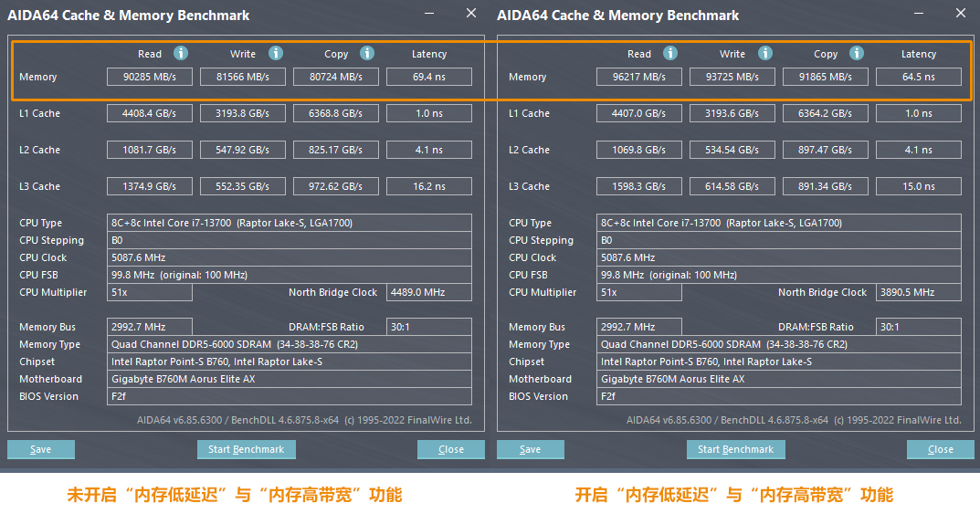
Task: Start Benchmark in the left window
Action: click(x=246, y=449)
